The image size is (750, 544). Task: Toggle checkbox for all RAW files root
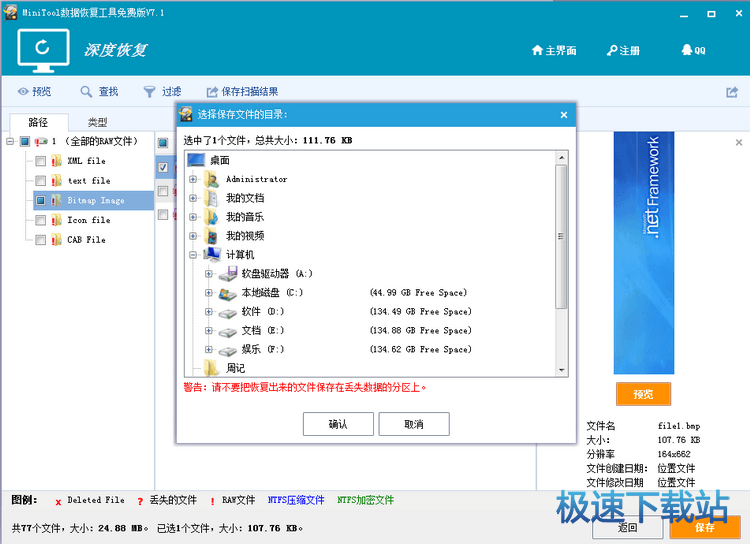(25, 141)
